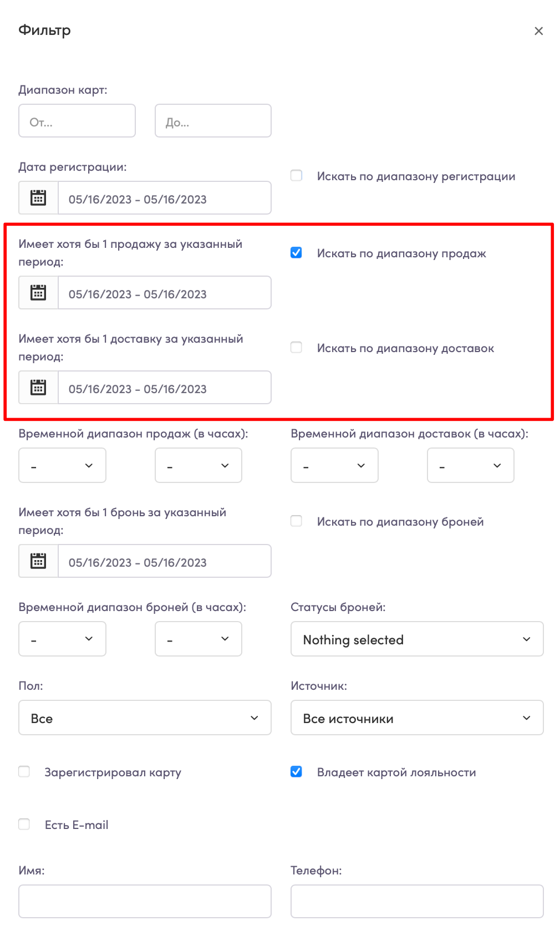Screen dimensions: 560x936
Task: Open second delivery hours range dropdown
Action: [471, 465]
